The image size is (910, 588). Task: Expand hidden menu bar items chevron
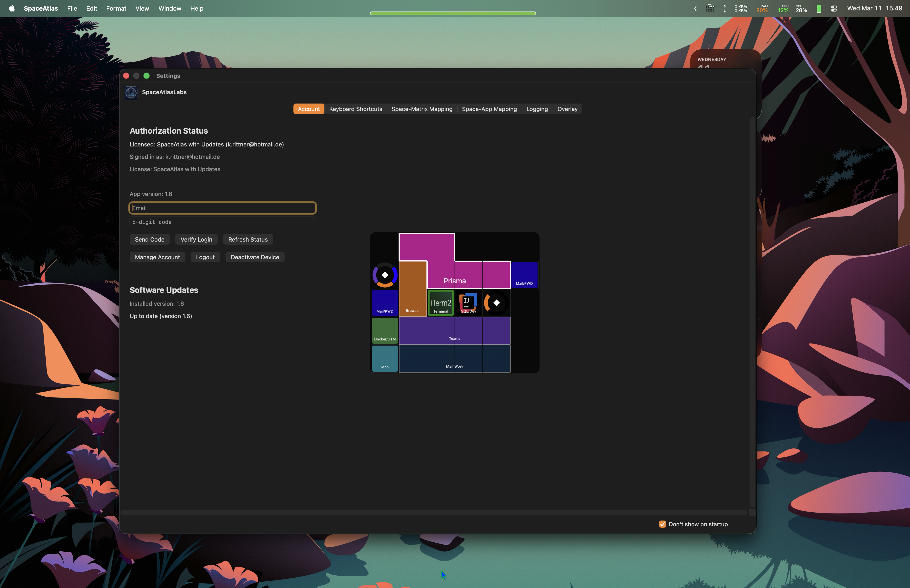point(695,8)
